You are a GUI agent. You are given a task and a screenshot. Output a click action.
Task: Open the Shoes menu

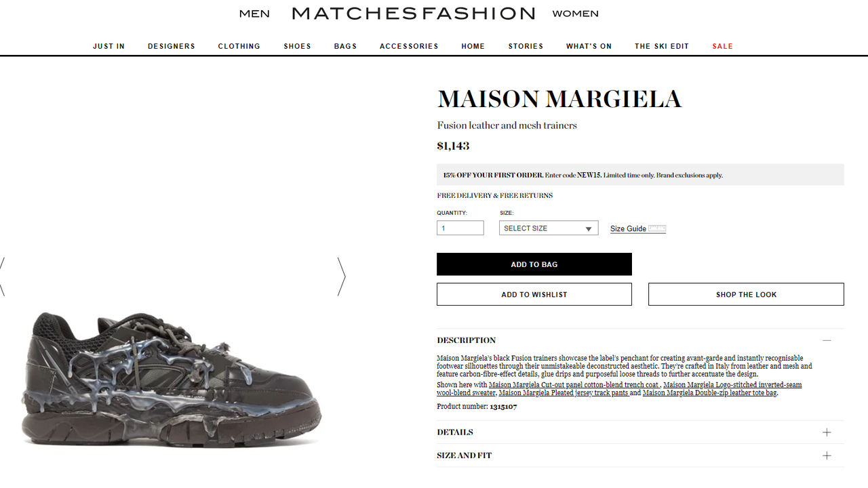click(297, 46)
